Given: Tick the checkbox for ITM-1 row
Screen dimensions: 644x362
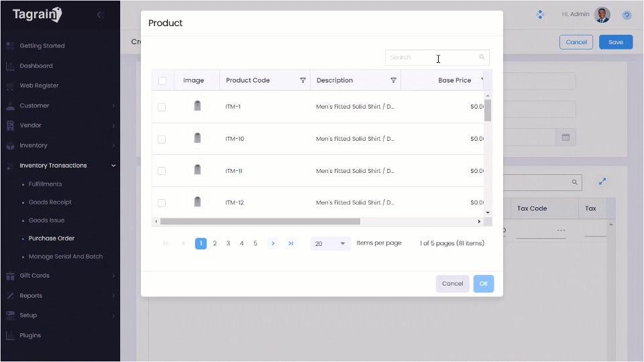Looking at the screenshot, I should tap(162, 107).
